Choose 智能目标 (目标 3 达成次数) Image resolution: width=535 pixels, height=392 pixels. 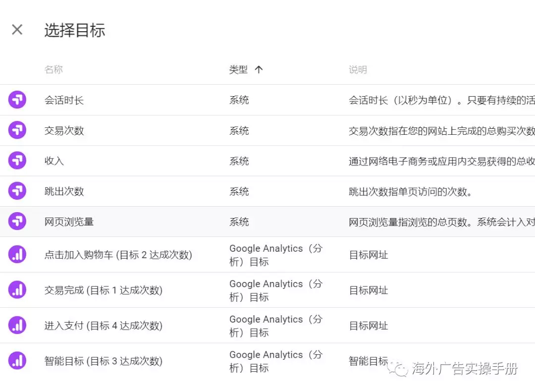(x=103, y=361)
